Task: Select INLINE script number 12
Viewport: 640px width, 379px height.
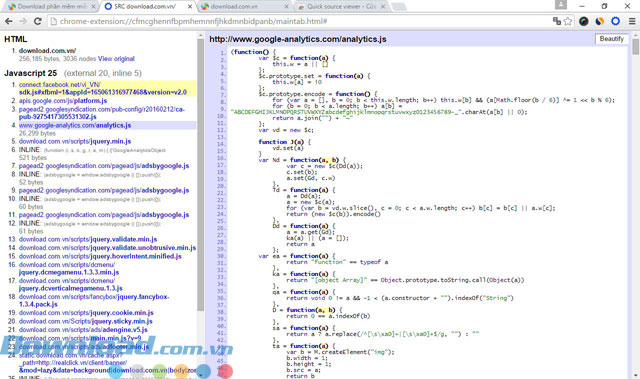Action: [x=90, y=224]
